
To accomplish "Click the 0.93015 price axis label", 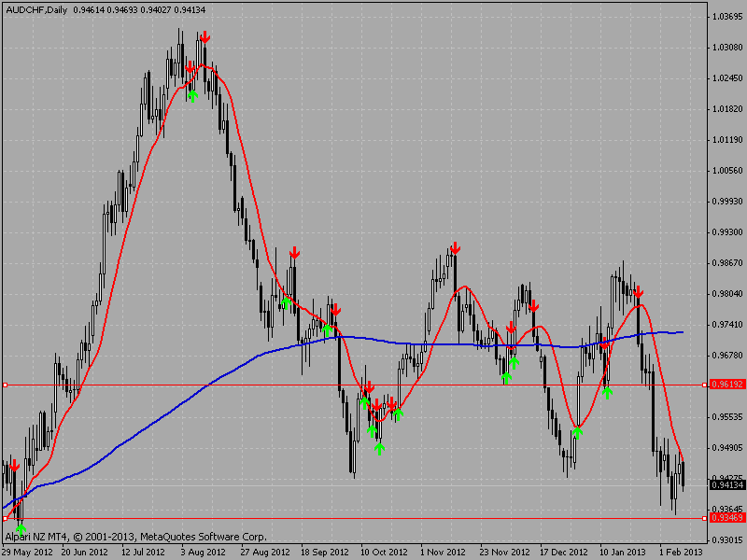I will (727, 540).
